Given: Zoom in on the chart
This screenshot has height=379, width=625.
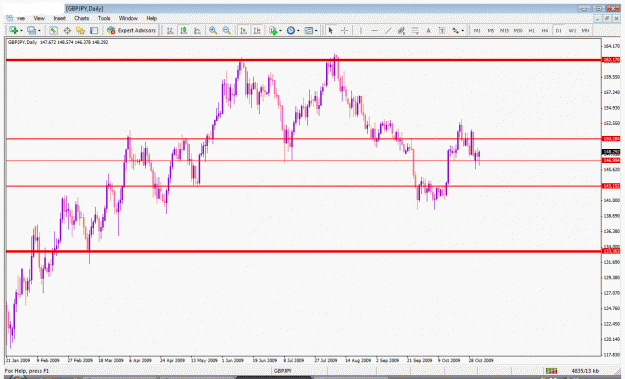Looking at the screenshot, I should [213, 30].
